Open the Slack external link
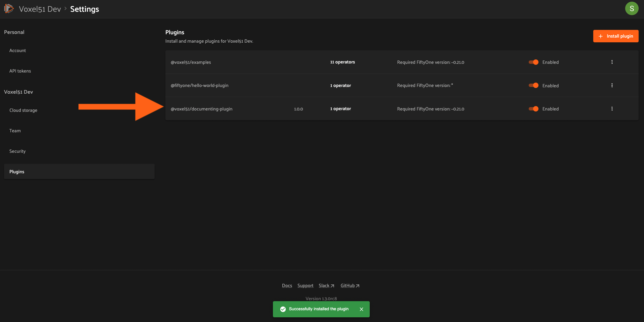This screenshot has width=644, height=322. [326, 285]
